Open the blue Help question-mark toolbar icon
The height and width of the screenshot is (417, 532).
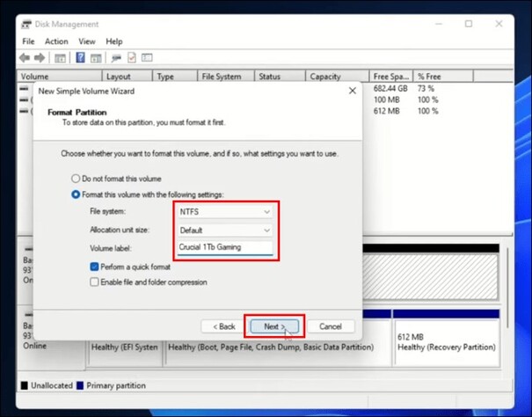click(x=80, y=58)
